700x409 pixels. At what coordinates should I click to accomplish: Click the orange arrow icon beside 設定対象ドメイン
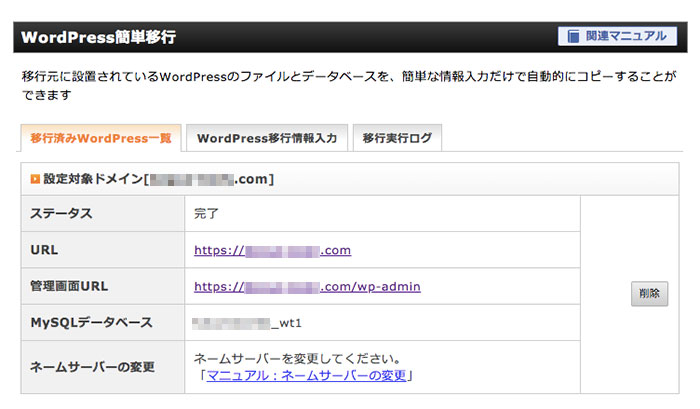pyautogui.click(x=35, y=179)
